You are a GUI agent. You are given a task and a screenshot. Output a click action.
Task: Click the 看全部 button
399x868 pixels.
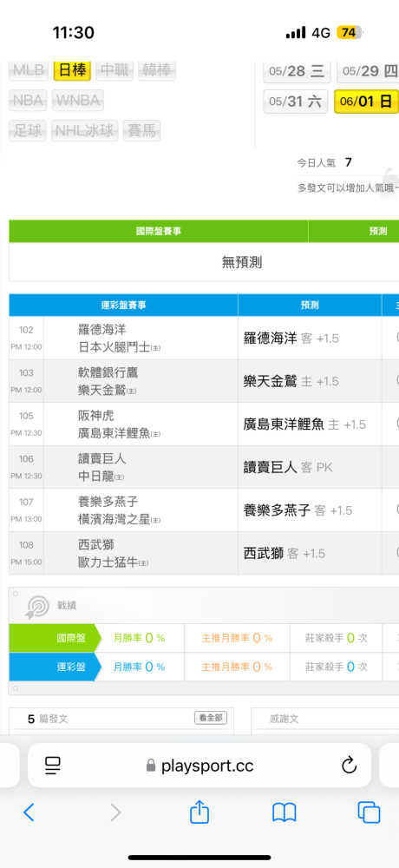211,718
